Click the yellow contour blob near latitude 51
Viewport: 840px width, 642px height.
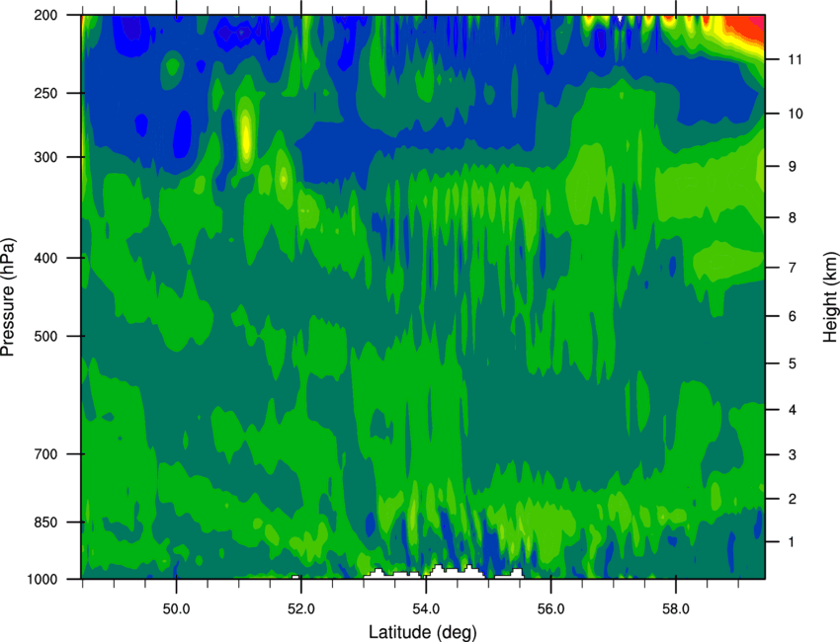tap(246, 135)
